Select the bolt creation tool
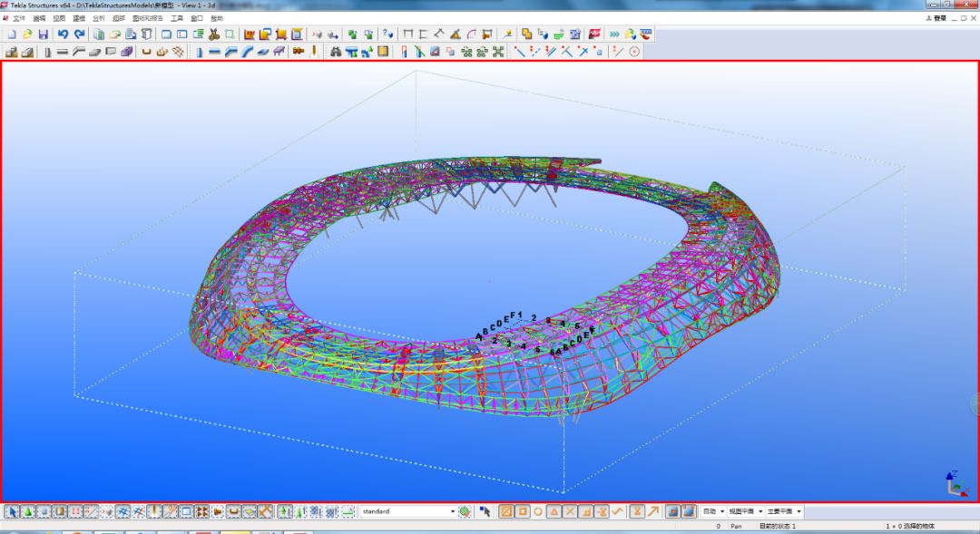Viewport: 980px width, 534px height. tap(299, 52)
